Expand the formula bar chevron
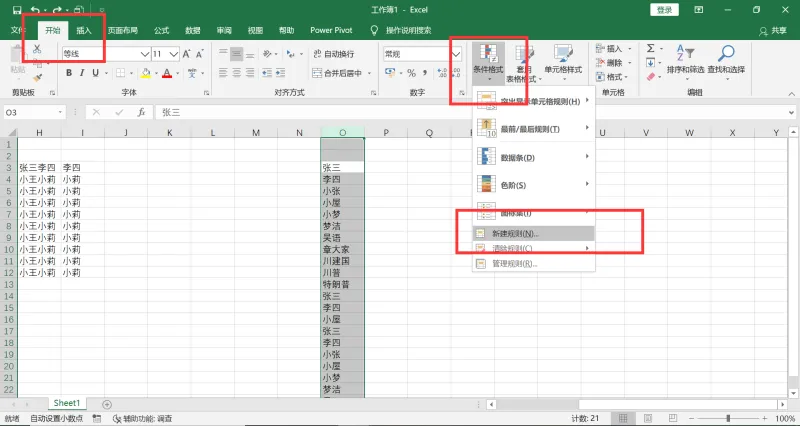The height and width of the screenshot is (426, 800). (x=791, y=112)
